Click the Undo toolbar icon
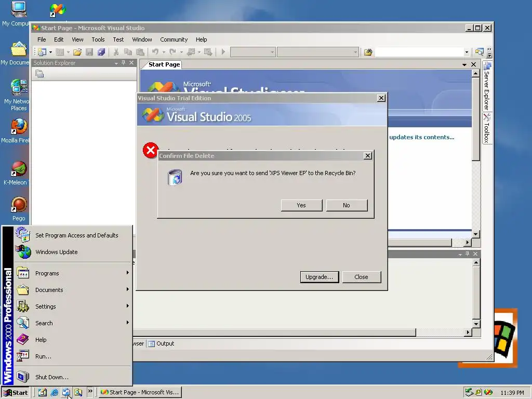 point(155,52)
